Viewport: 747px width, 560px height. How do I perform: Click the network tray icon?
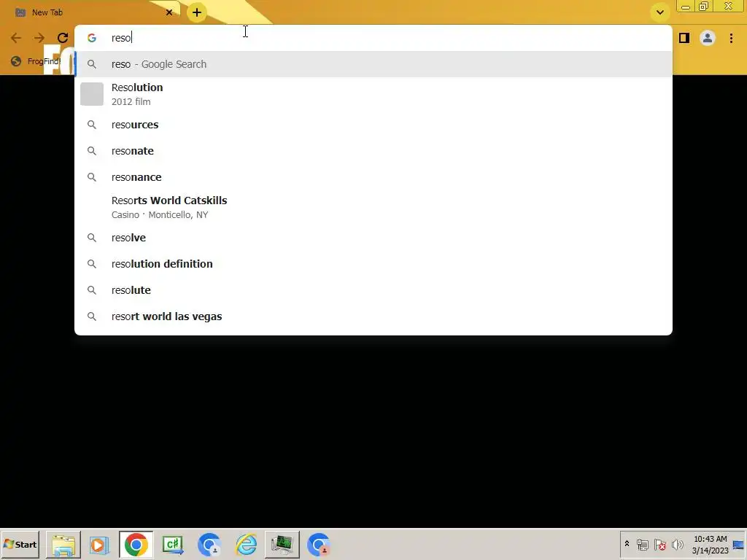pyautogui.click(x=643, y=544)
